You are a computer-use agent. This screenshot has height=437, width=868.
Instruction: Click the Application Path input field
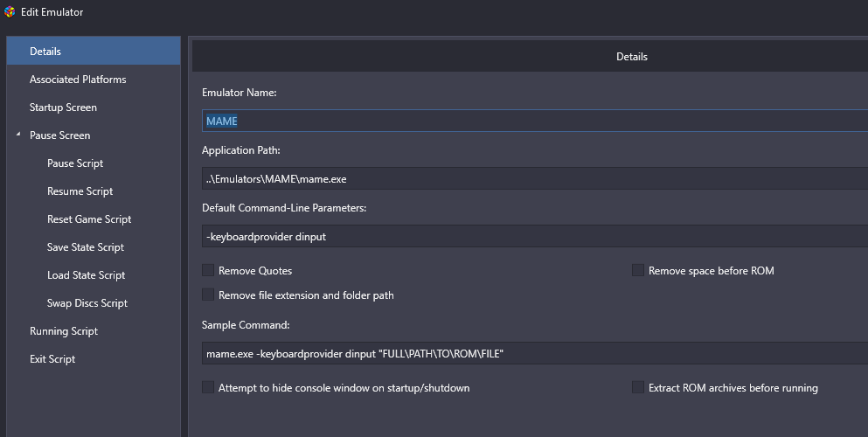pos(535,178)
